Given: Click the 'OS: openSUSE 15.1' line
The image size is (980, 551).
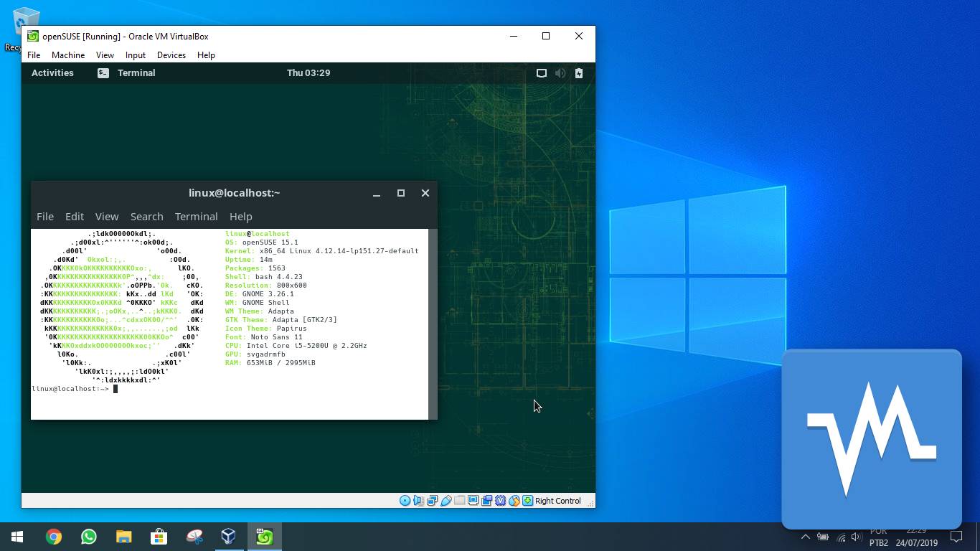Looking at the screenshot, I should tap(261, 242).
